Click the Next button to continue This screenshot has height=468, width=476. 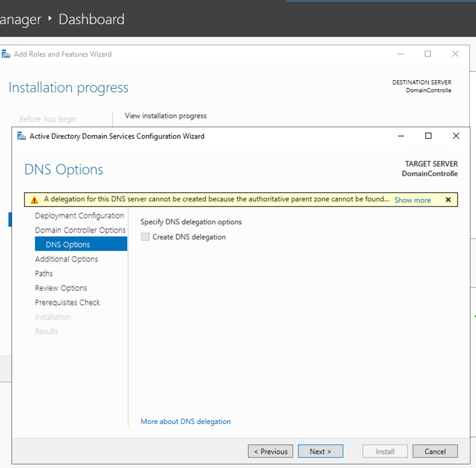pos(320,451)
